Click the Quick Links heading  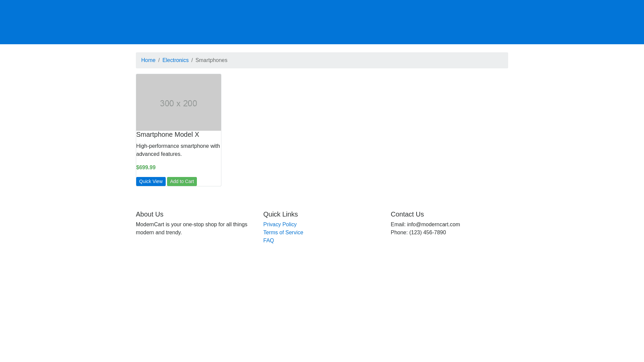click(280, 214)
